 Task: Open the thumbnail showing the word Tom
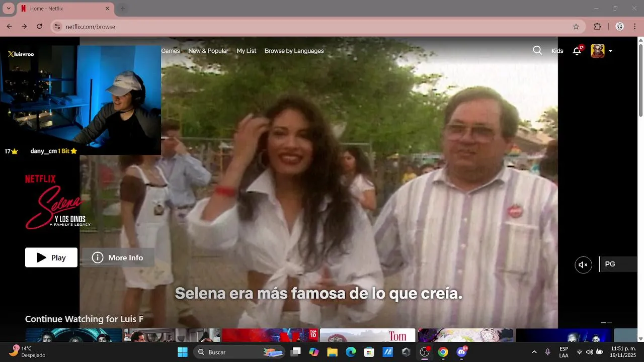tap(367, 335)
